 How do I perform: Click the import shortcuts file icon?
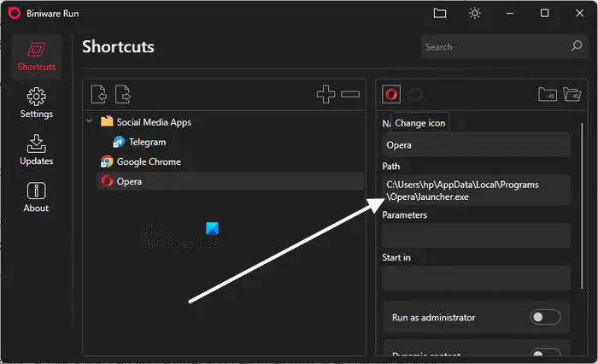(x=99, y=94)
